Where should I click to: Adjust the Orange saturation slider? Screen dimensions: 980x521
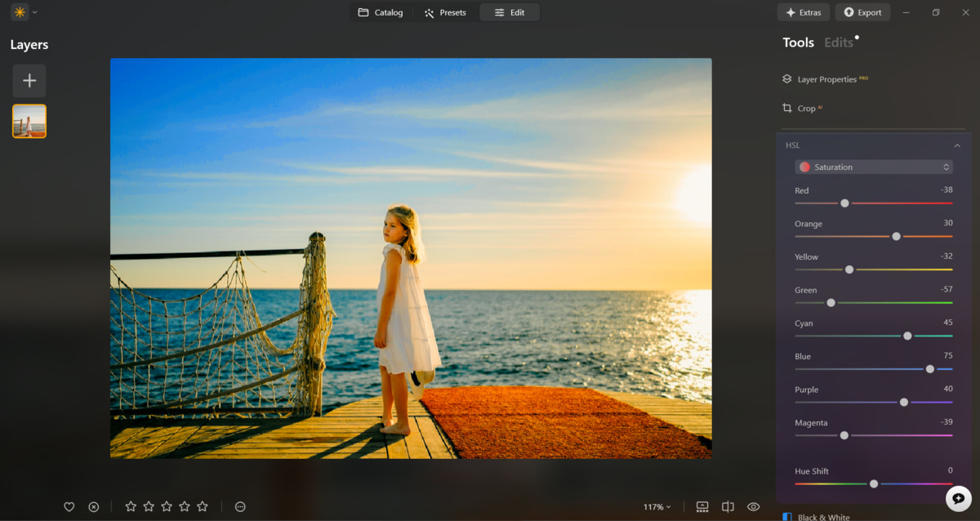click(896, 236)
